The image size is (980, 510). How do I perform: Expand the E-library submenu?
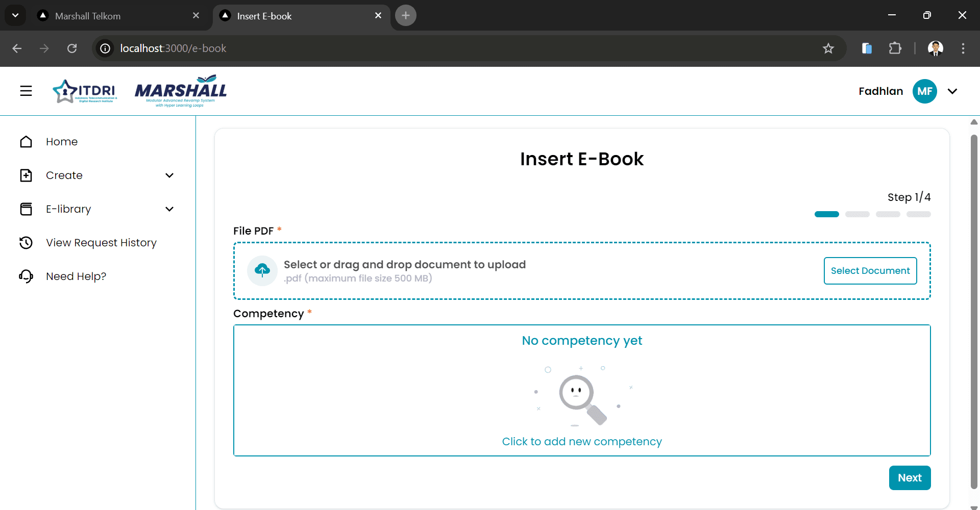(169, 209)
